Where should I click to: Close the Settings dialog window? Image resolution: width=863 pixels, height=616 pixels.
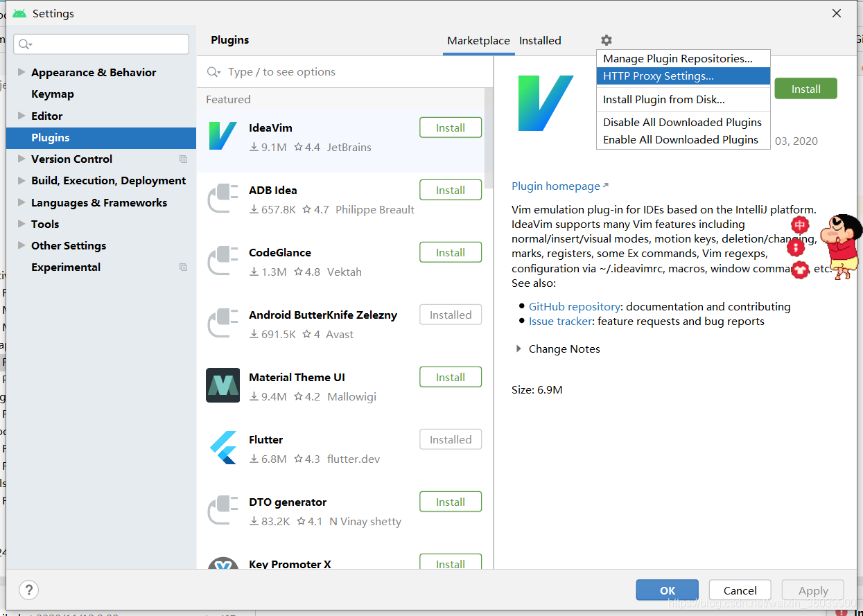click(x=837, y=13)
